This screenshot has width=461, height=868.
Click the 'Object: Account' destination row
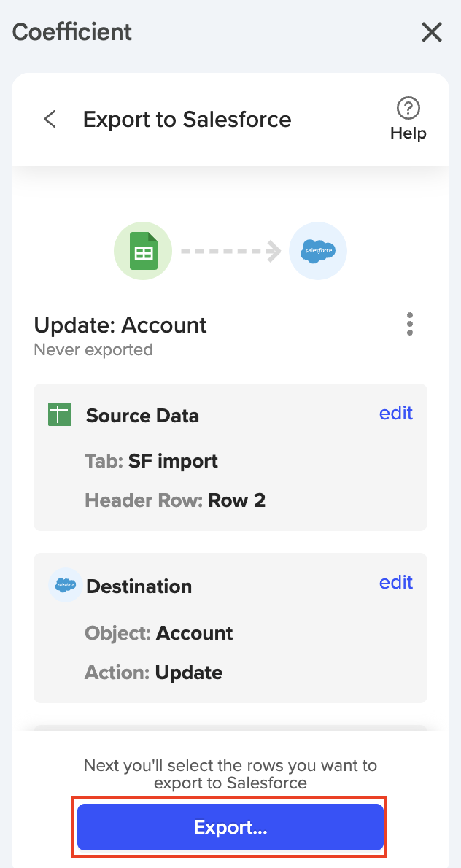click(158, 633)
